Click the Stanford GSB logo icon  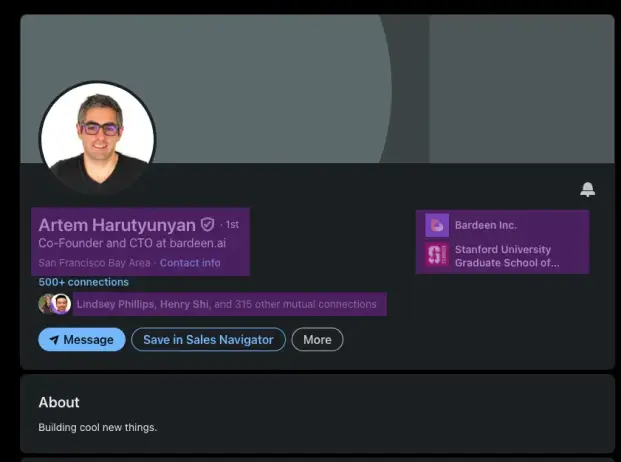pyautogui.click(x=437, y=255)
